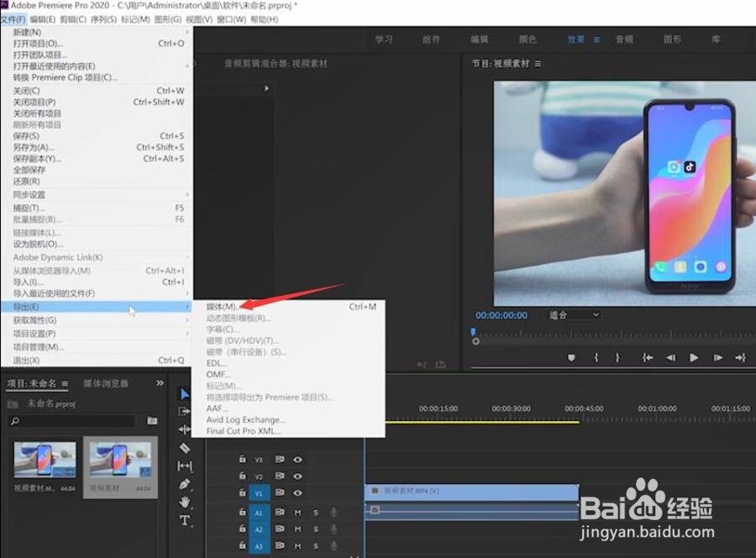Toggle the lock on track A1
Screen dimensions: 756x558
point(243,512)
